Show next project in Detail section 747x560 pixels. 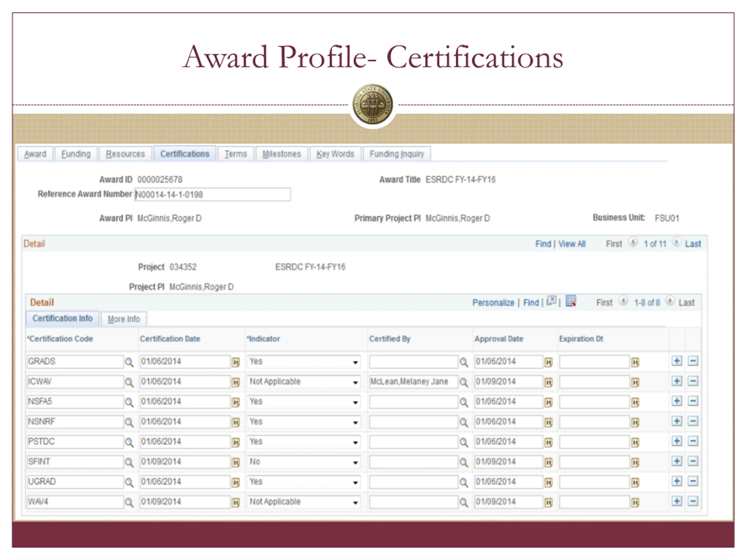point(676,242)
